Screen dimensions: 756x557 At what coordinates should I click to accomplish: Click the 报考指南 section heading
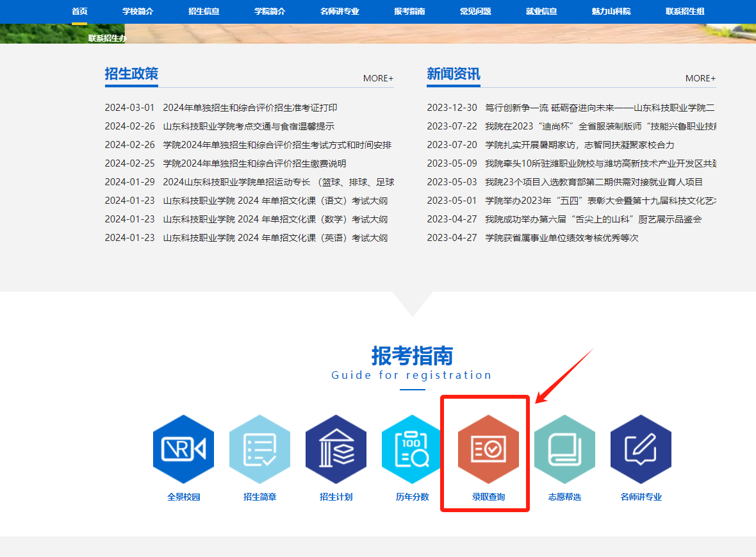click(412, 356)
